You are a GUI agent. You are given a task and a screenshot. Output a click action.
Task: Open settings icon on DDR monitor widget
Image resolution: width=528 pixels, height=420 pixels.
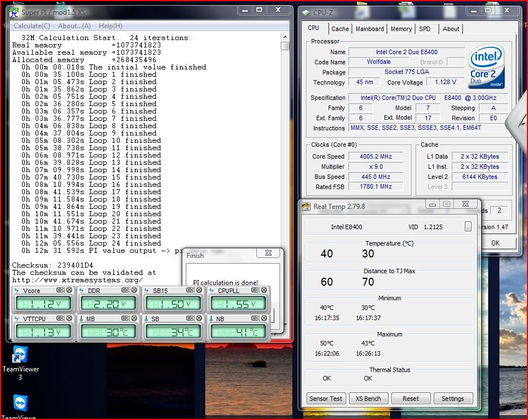tap(125, 290)
